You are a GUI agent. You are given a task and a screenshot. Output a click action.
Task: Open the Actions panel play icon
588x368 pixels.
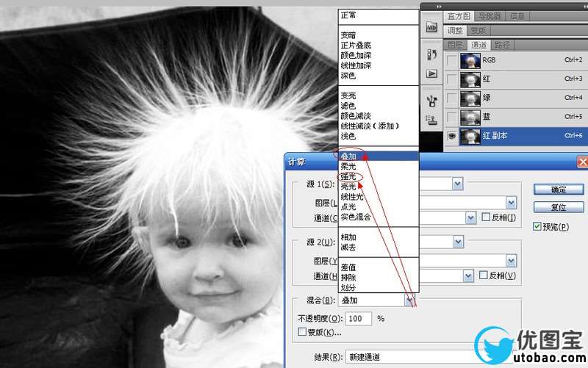point(431,73)
